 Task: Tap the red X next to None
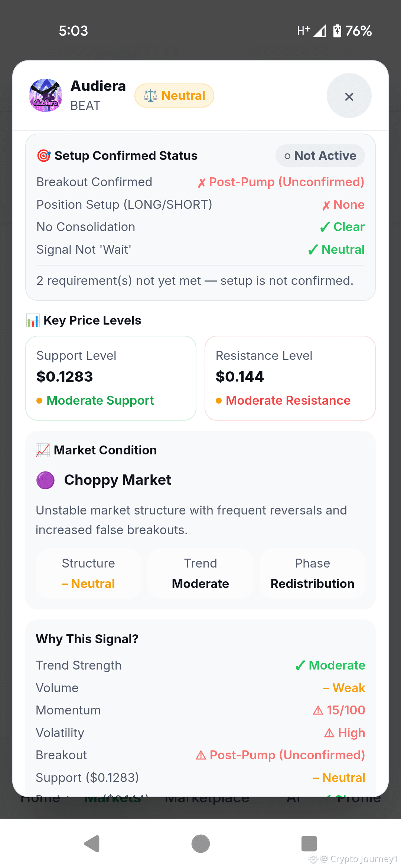click(x=326, y=205)
